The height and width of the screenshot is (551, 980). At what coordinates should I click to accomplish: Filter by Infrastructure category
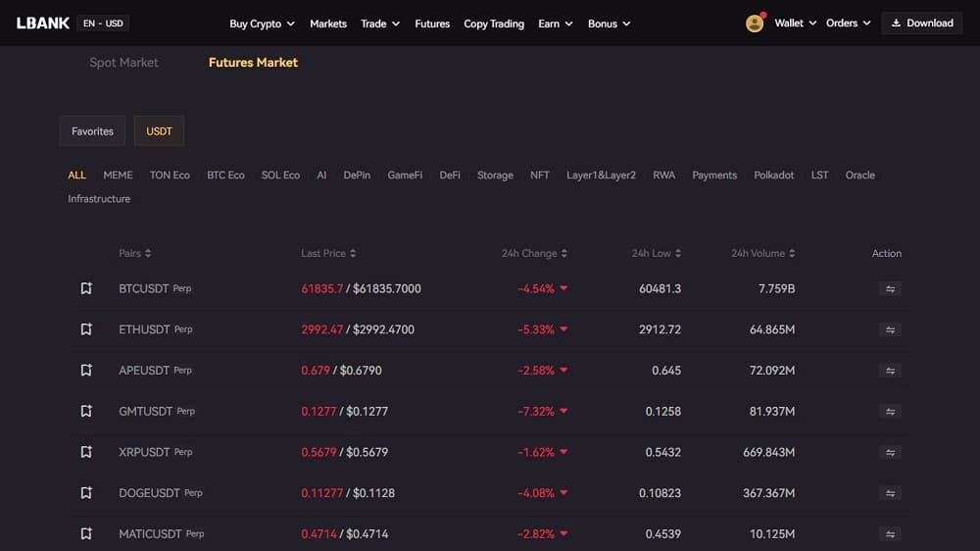[x=99, y=199]
